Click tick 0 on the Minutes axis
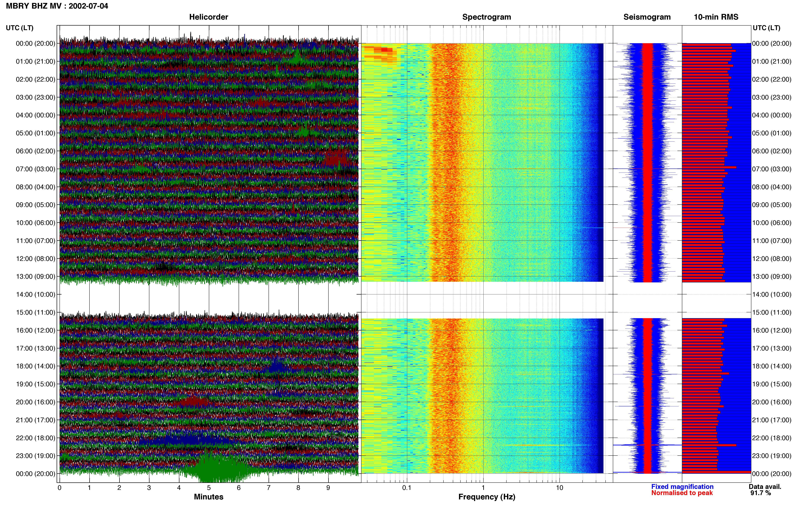 [59, 488]
